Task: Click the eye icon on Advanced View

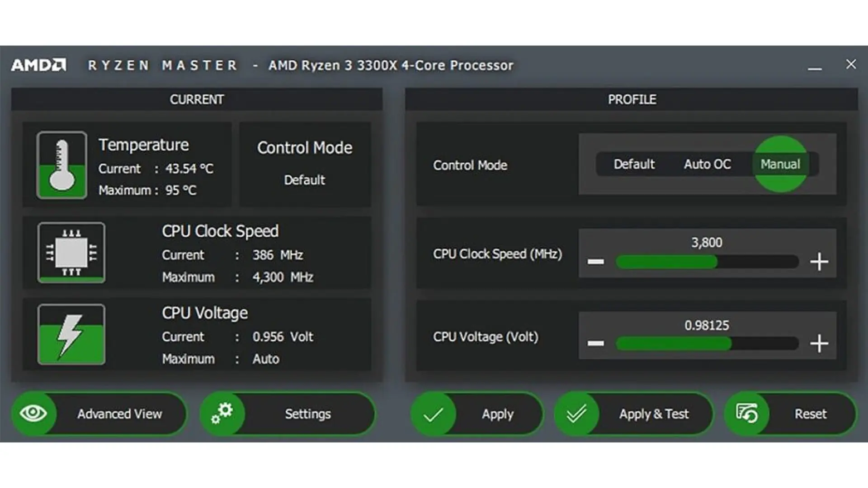Action: point(33,413)
